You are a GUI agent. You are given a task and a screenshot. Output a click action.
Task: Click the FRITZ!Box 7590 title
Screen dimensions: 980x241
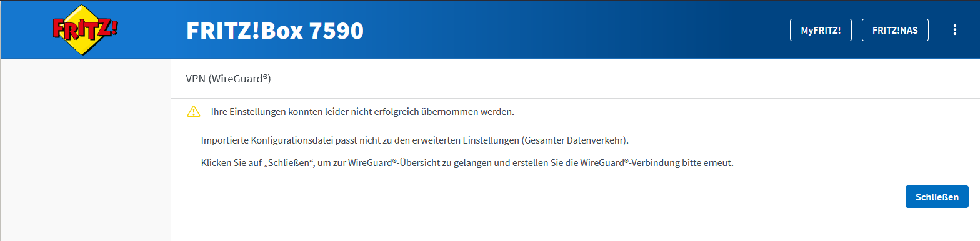[275, 30]
